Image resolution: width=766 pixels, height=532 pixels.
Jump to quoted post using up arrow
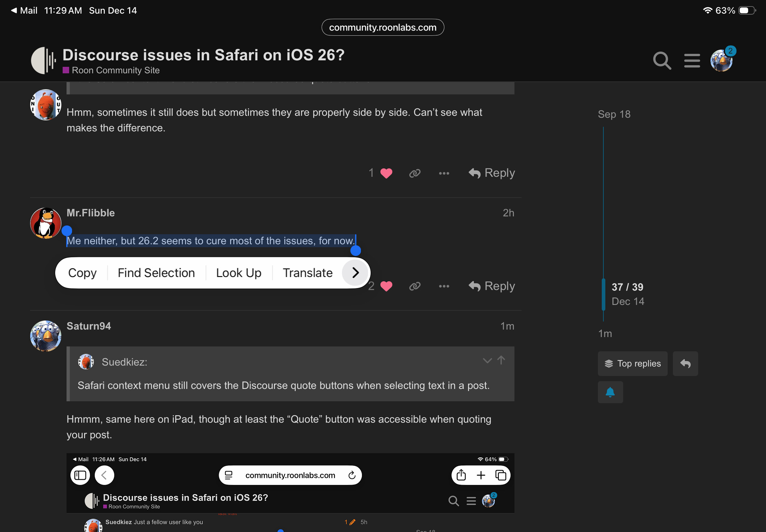(501, 360)
